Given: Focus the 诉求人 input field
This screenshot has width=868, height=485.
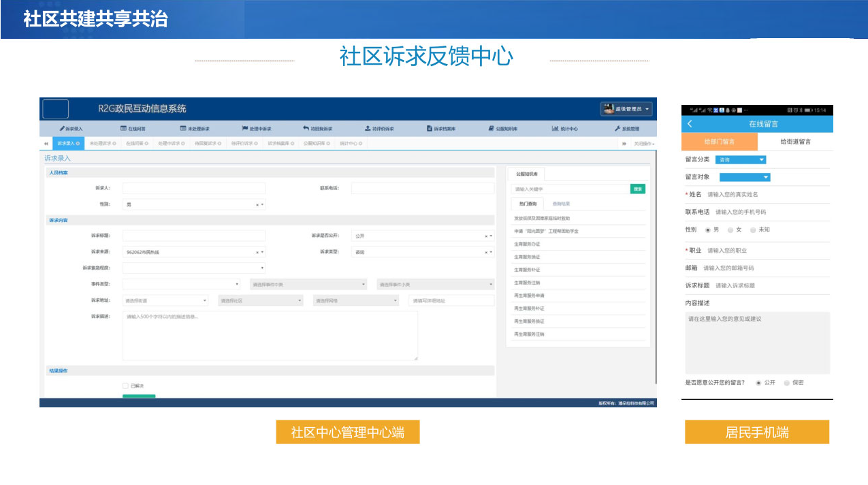Looking at the screenshot, I should coord(194,188).
